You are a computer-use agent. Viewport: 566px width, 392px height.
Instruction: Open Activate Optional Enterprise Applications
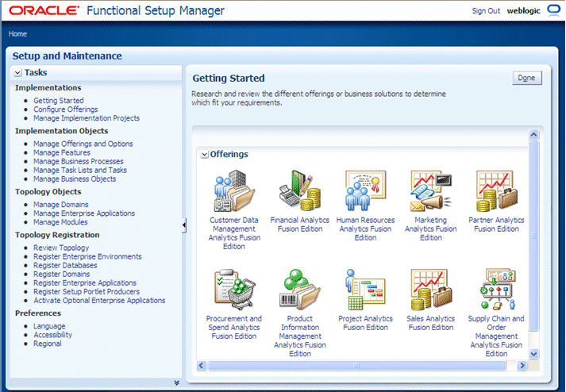pos(99,300)
